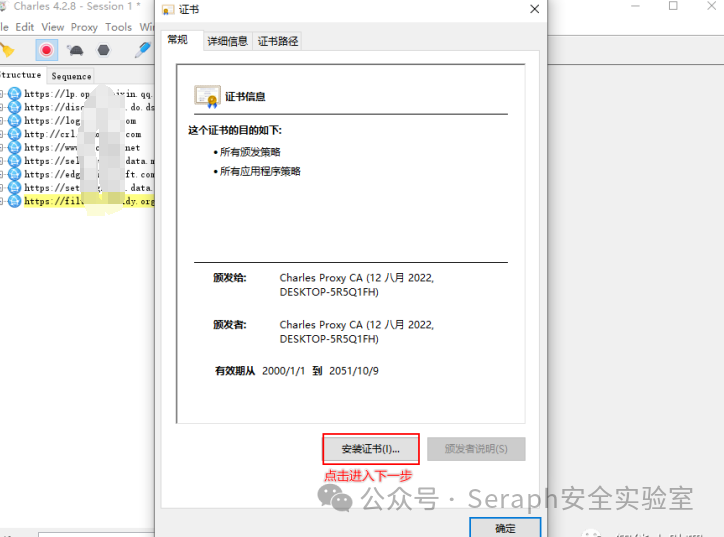Click the 所有应用程序策略 bullet text

[x=260, y=171]
